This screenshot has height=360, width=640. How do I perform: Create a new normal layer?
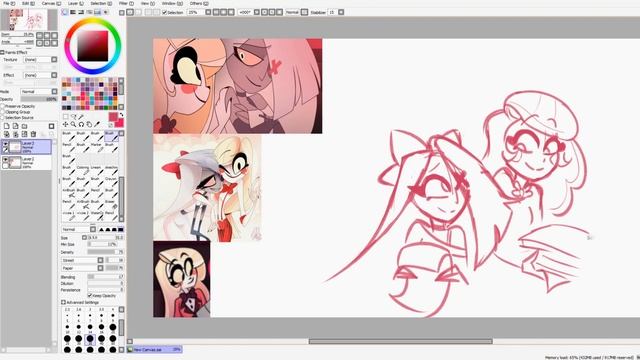click(7, 126)
